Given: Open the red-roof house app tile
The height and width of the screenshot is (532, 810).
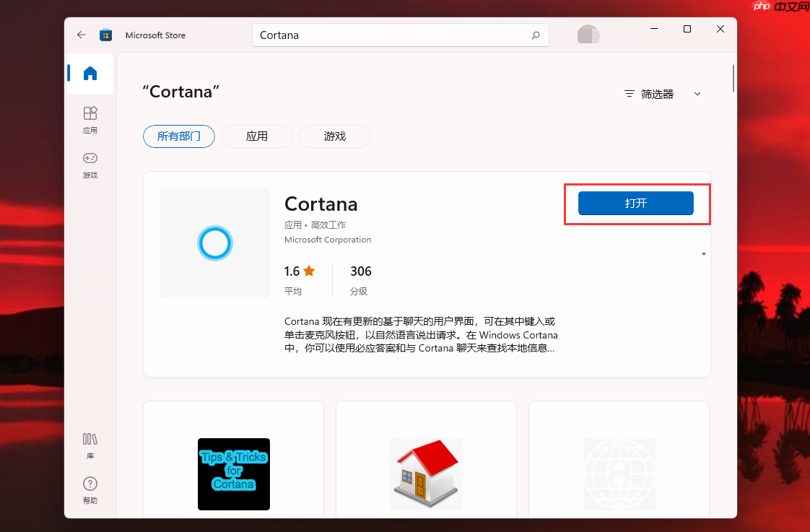Looking at the screenshot, I should pyautogui.click(x=426, y=474).
